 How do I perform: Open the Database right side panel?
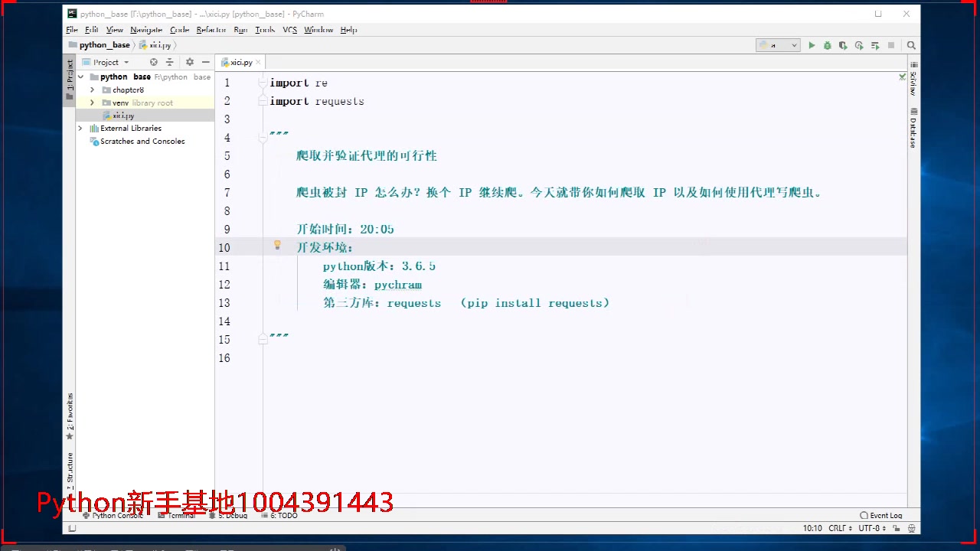913,127
